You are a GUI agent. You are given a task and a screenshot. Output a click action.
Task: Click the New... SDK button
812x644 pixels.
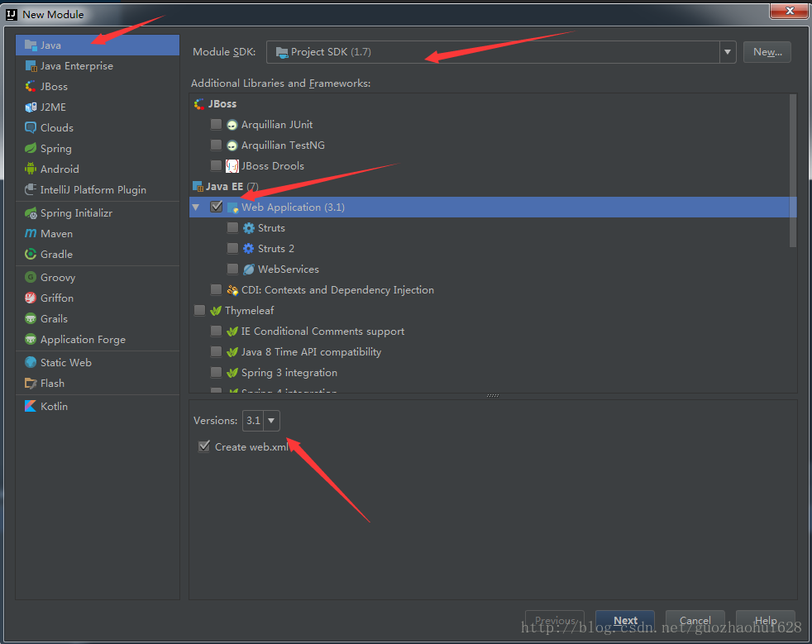click(x=767, y=52)
